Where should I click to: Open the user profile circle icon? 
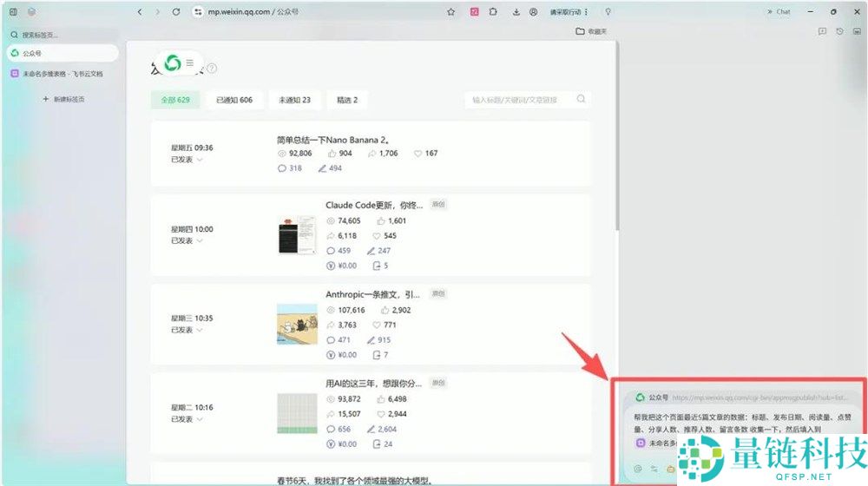(534, 11)
